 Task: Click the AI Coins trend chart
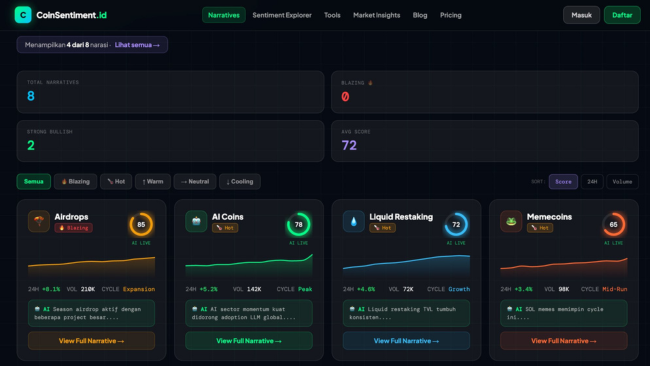click(x=249, y=266)
